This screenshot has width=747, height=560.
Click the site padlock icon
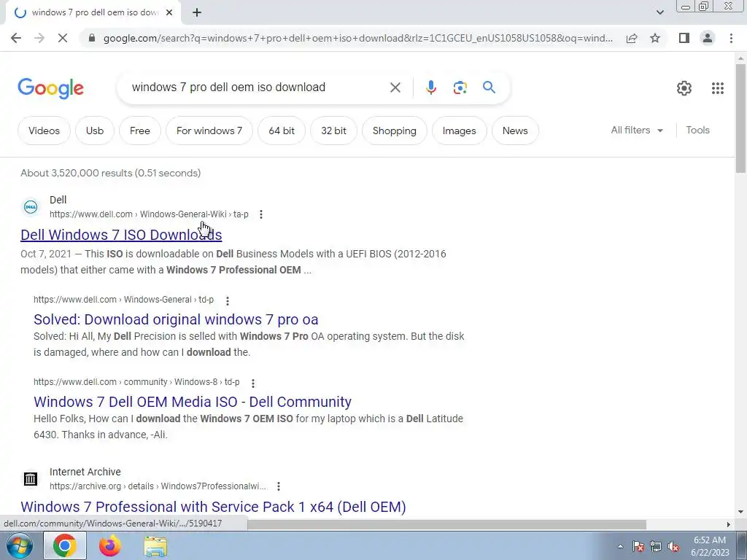click(92, 38)
